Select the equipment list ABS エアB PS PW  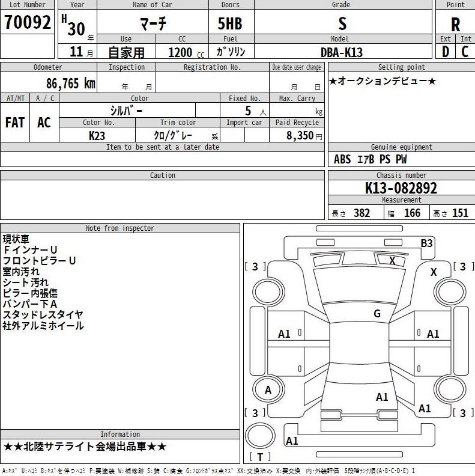click(x=370, y=159)
